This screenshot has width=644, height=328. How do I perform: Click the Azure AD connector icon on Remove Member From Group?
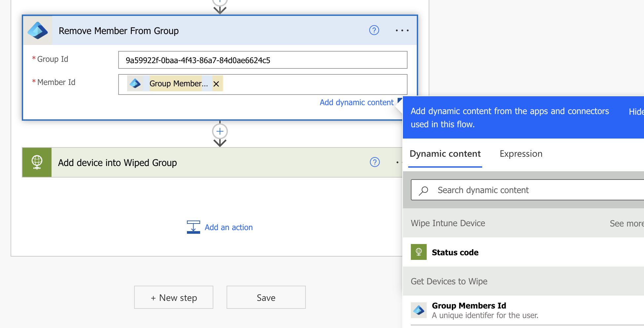pyautogui.click(x=37, y=30)
